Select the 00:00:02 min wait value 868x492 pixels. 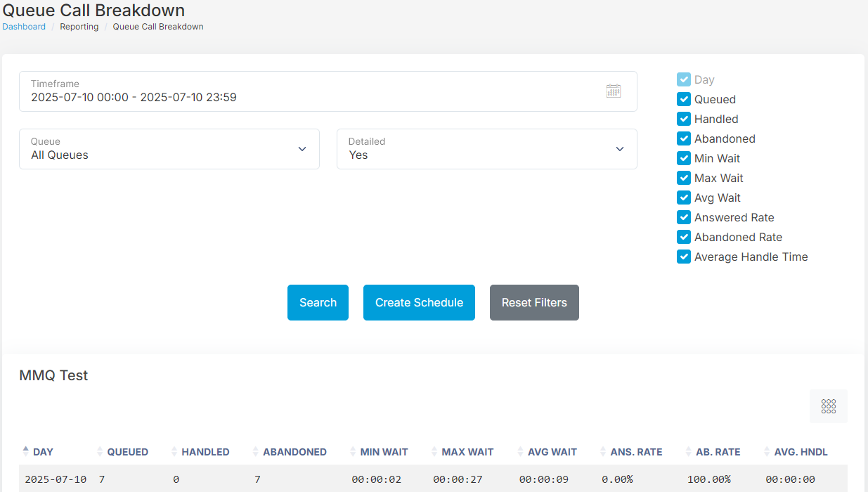(x=377, y=479)
